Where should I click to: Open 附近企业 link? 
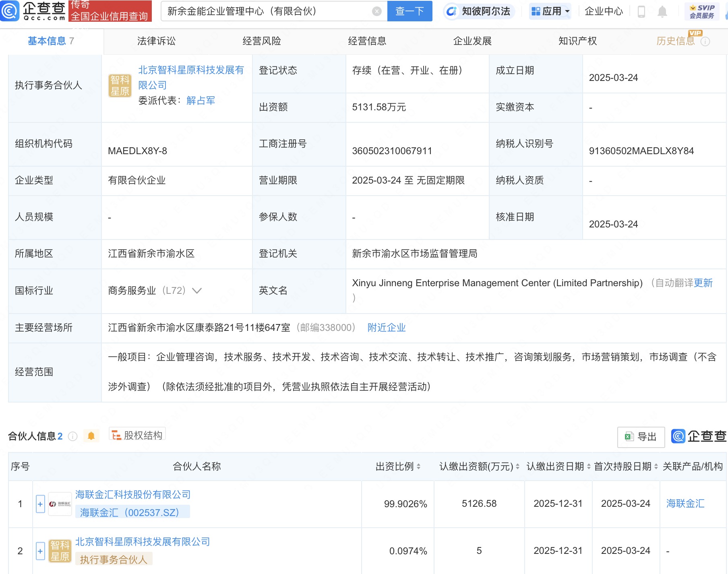coord(387,328)
